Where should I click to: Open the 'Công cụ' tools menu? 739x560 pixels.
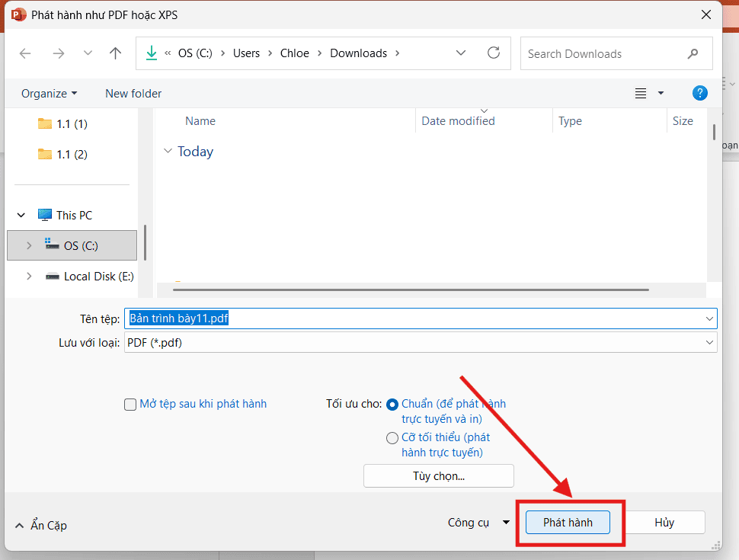pos(478,523)
